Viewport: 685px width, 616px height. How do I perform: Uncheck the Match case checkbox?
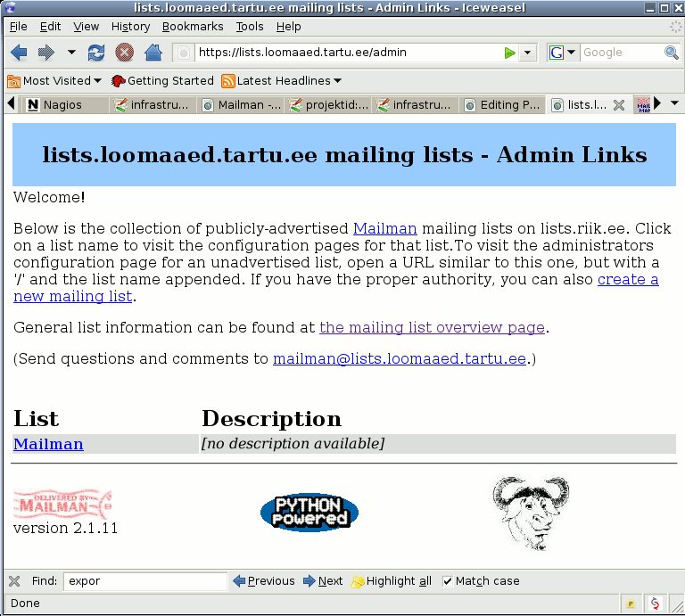(447, 581)
